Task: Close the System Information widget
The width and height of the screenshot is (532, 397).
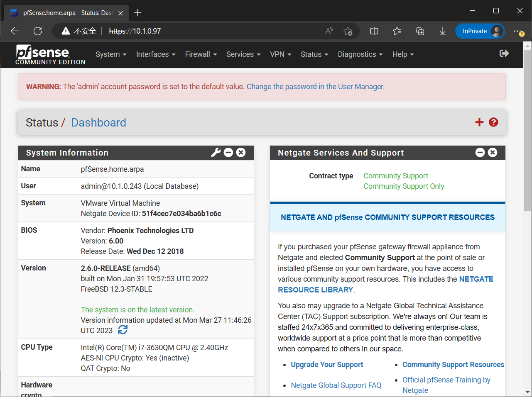Action: click(x=241, y=153)
